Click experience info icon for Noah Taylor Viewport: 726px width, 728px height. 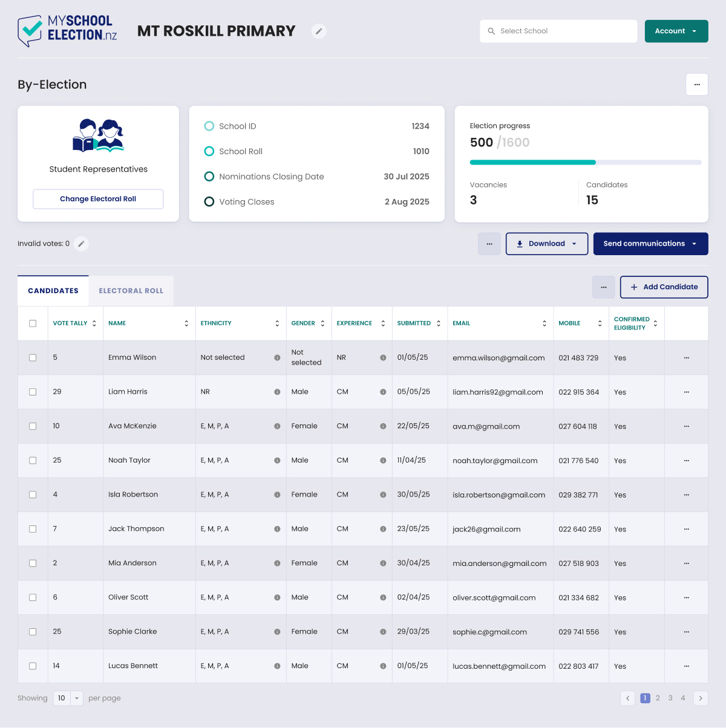383,460
